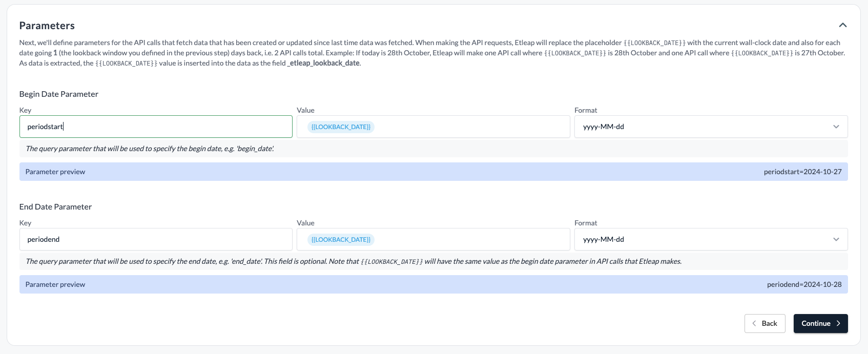
Task: Click the left arrow icon on Back
Action: click(754, 323)
